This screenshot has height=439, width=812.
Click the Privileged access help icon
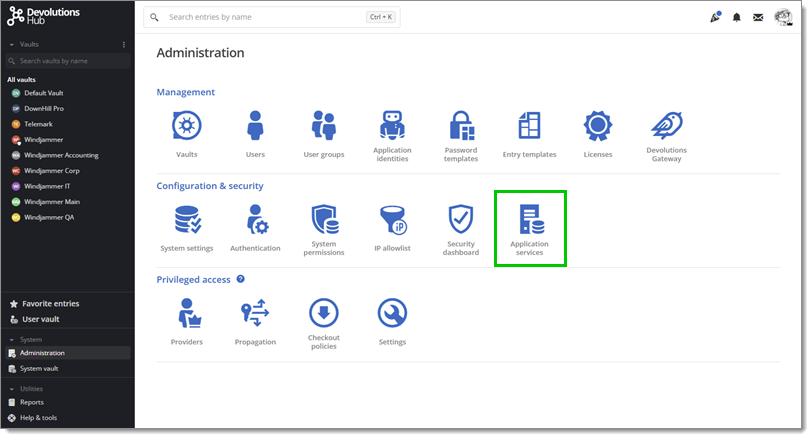240,279
